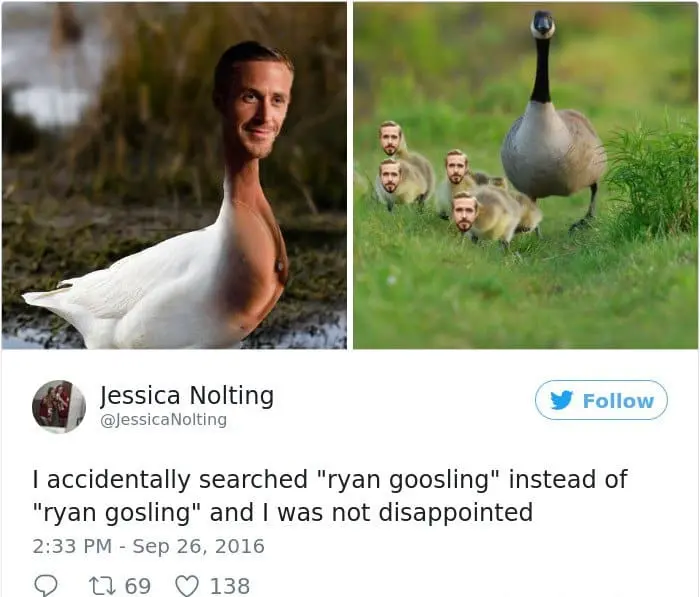Click the tweet text about "ryan goosling"
The width and height of the screenshot is (700, 597).
[x=330, y=495]
